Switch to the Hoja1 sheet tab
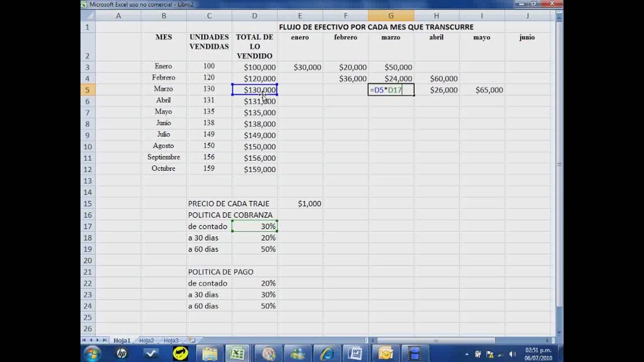The height and width of the screenshot is (362, 644). tap(122, 340)
